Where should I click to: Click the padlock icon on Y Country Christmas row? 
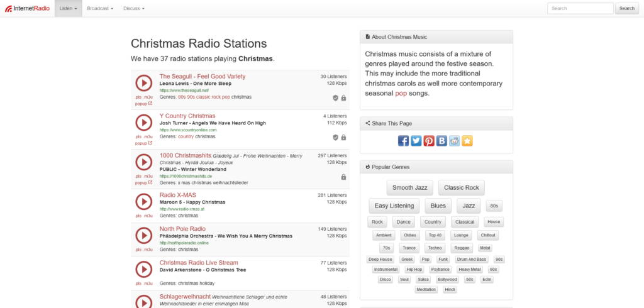click(x=343, y=137)
